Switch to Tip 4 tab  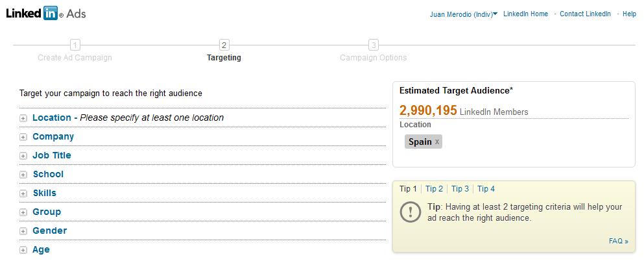click(486, 189)
